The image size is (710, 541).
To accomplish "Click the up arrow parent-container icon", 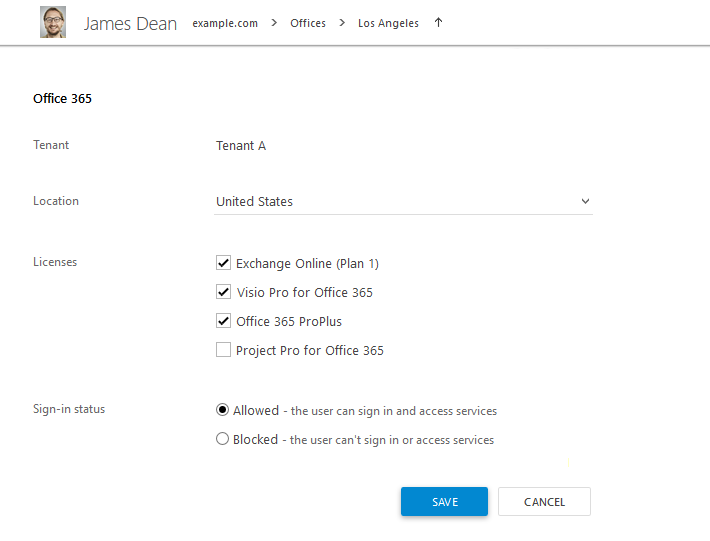I will pyautogui.click(x=438, y=22).
